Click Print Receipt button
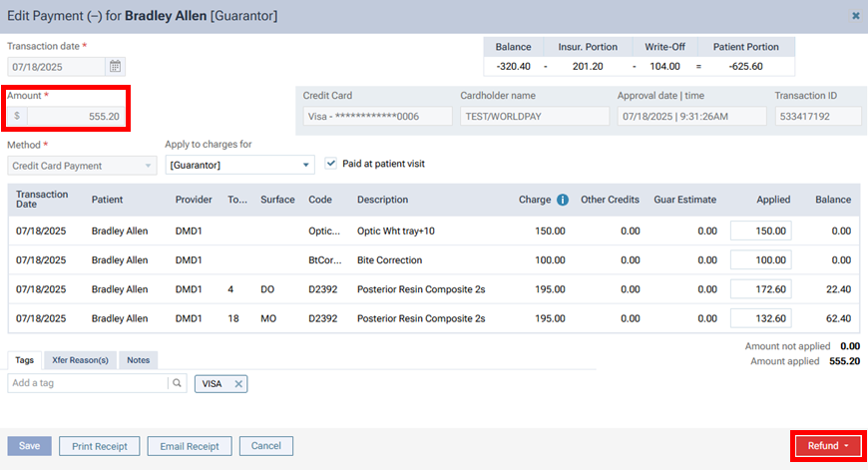868x470 pixels. [x=100, y=446]
